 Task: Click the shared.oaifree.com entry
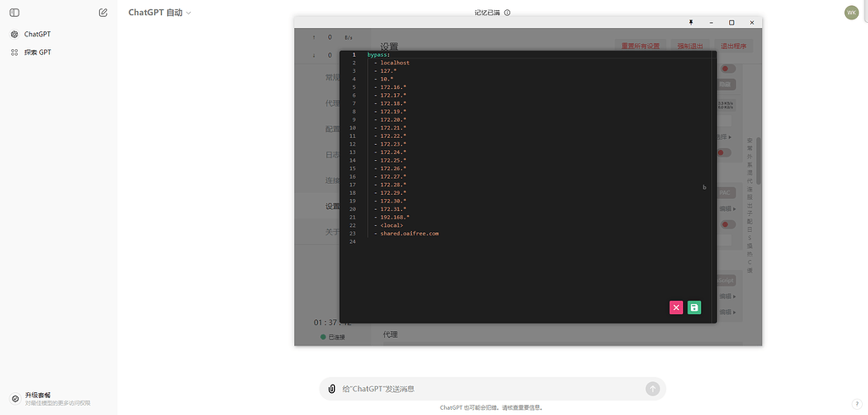[x=409, y=234]
